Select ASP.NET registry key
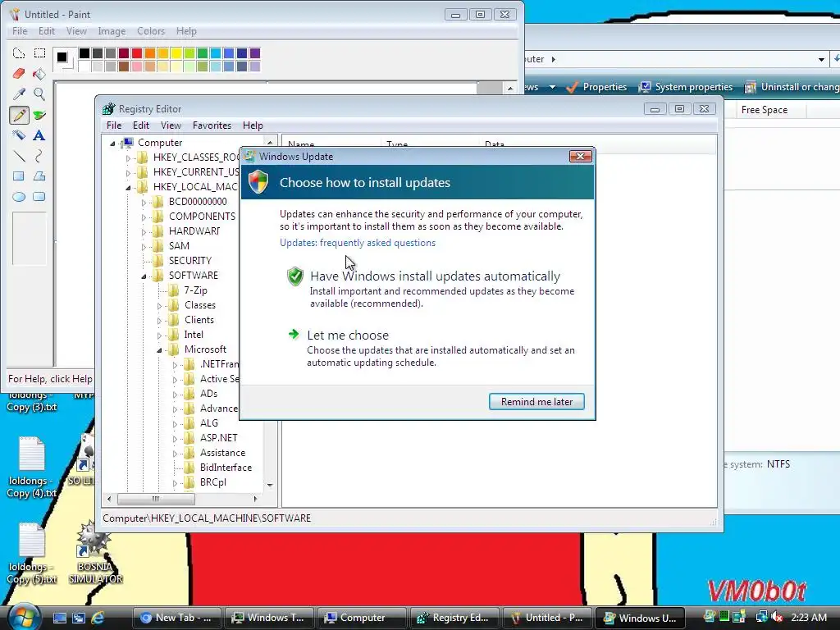Image resolution: width=840 pixels, height=630 pixels. pyautogui.click(x=218, y=438)
